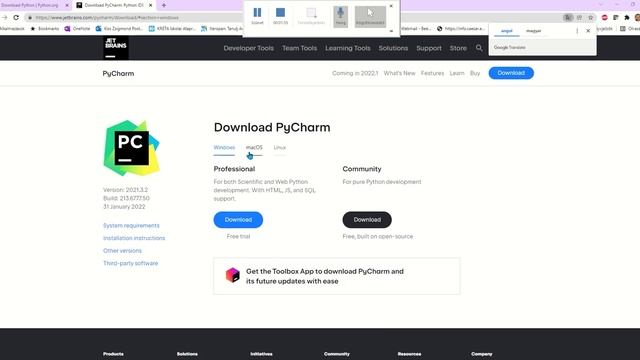Open the Get the Toolbox App banner
Image resolution: width=640 pixels, height=360 pixels.
337,276
